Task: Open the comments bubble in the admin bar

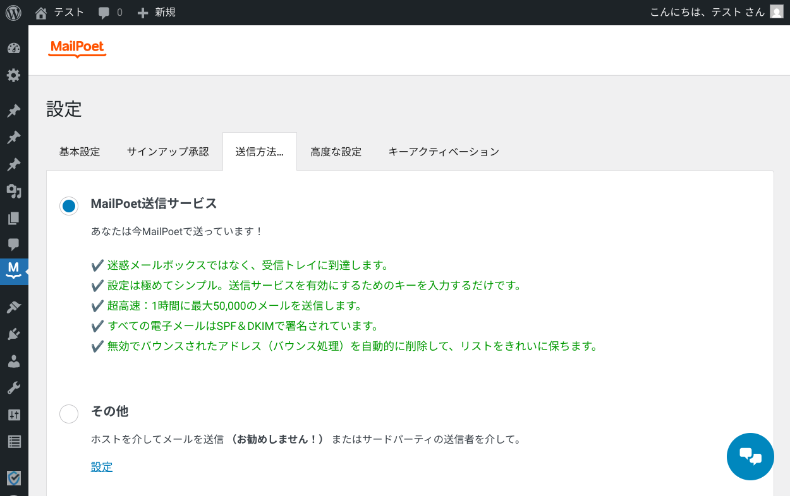Action: click(x=110, y=12)
